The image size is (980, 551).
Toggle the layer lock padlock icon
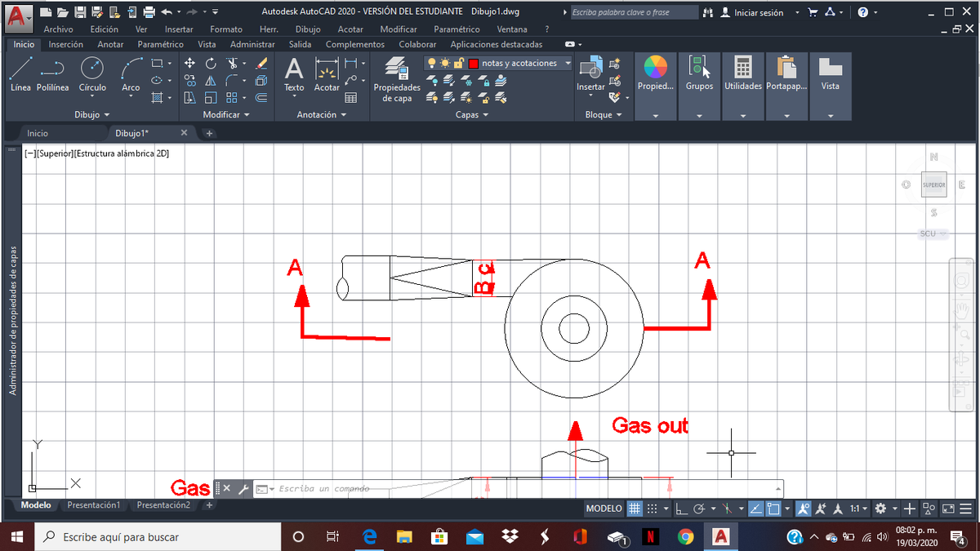point(458,63)
